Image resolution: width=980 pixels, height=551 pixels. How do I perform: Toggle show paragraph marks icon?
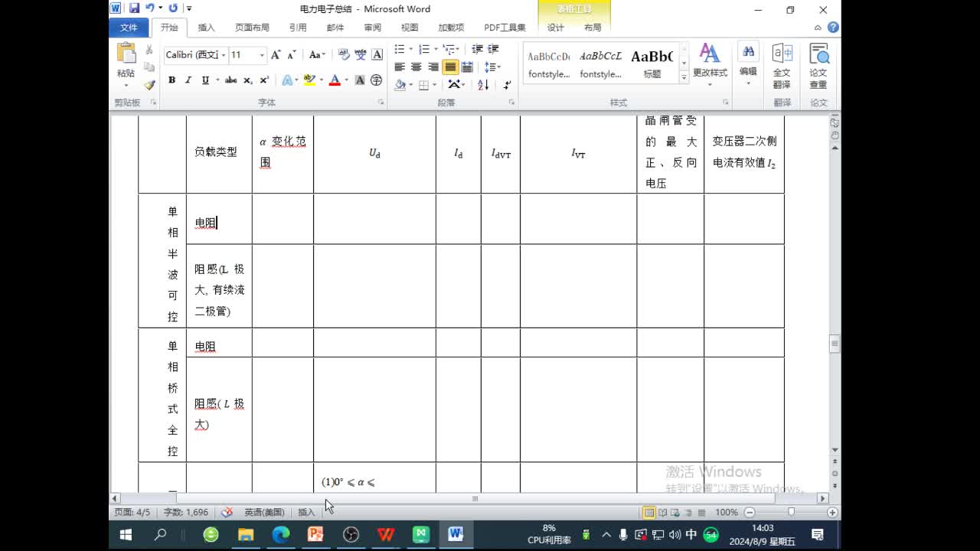point(507,85)
